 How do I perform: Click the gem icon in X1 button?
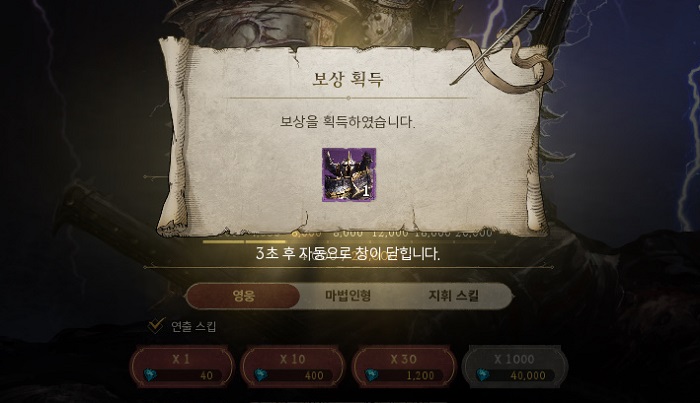pos(150,374)
